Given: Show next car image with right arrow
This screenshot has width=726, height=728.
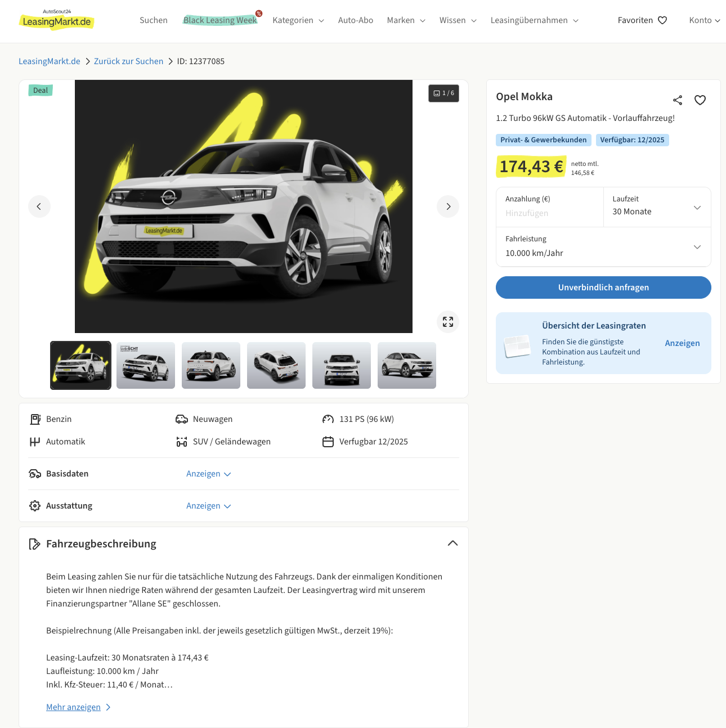Looking at the screenshot, I should pos(448,206).
